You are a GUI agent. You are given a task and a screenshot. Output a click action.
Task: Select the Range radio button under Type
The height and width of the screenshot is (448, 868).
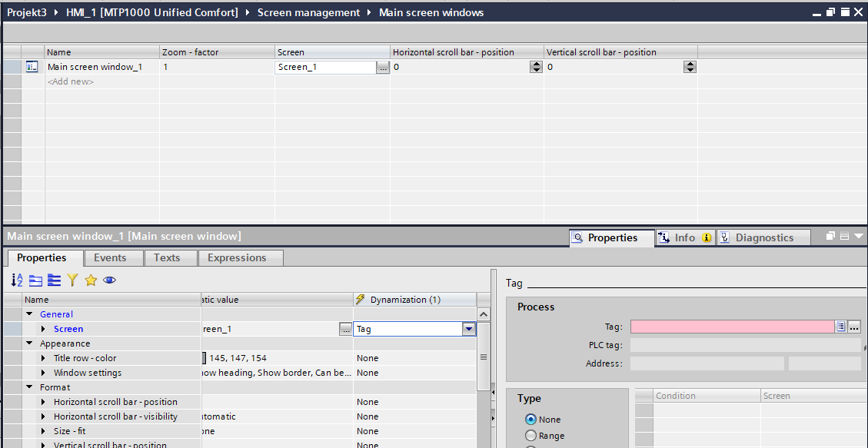(530, 436)
